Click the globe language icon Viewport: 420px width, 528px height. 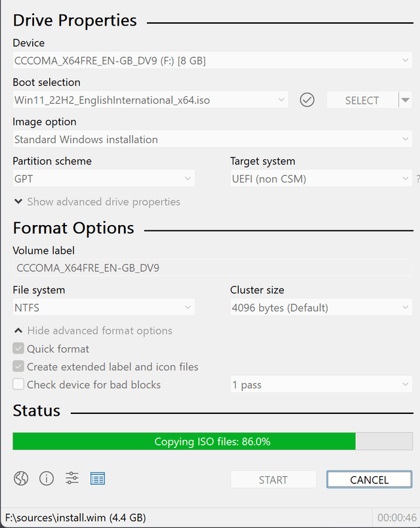tap(21, 479)
